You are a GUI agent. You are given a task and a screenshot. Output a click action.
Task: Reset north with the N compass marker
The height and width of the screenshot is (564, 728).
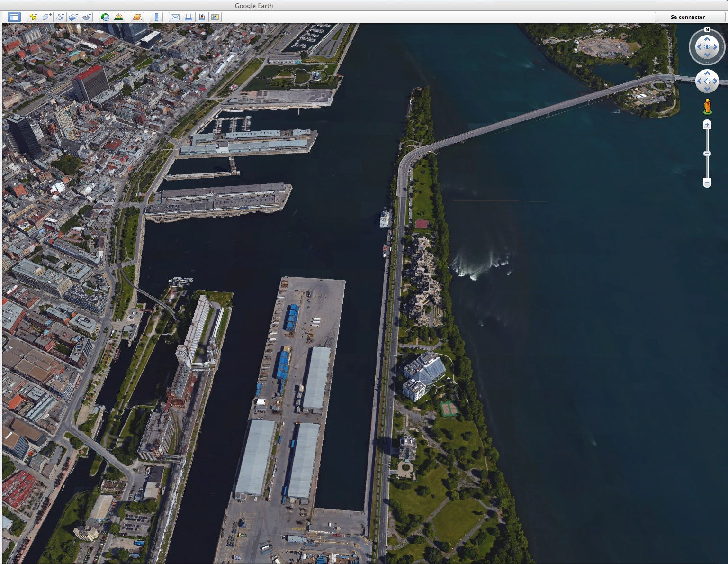tap(707, 30)
